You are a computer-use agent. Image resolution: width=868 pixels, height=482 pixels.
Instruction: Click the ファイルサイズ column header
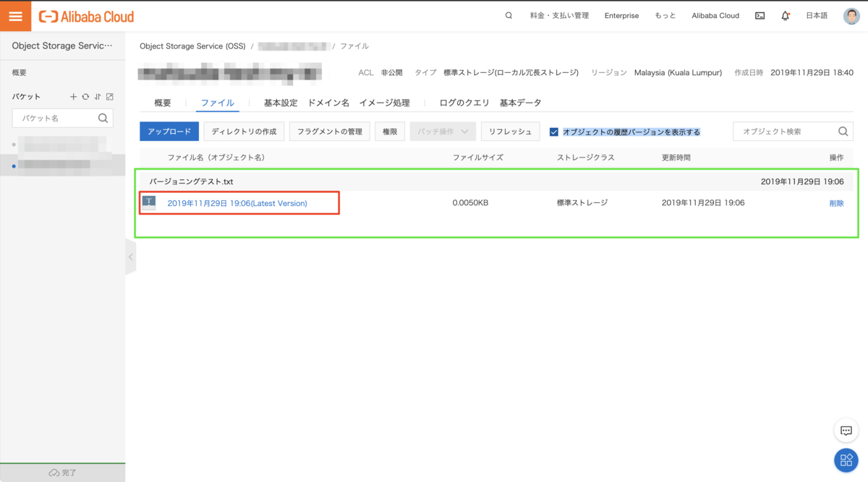pos(478,158)
